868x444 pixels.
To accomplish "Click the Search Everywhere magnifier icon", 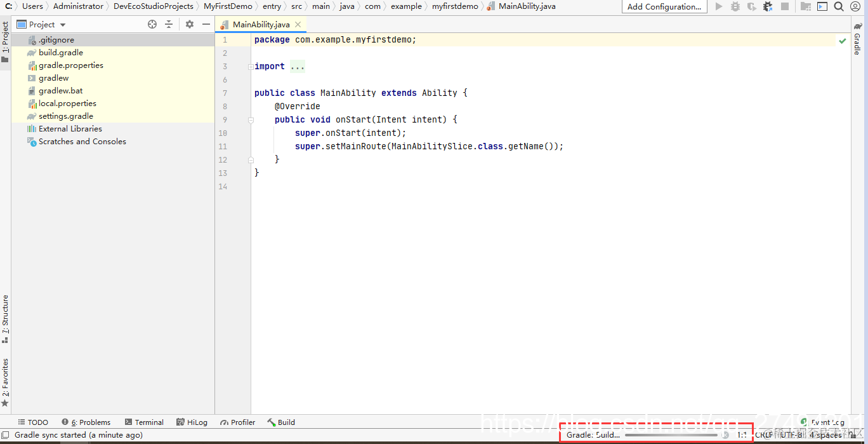I will pyautogui.click(x=839, y=6).
